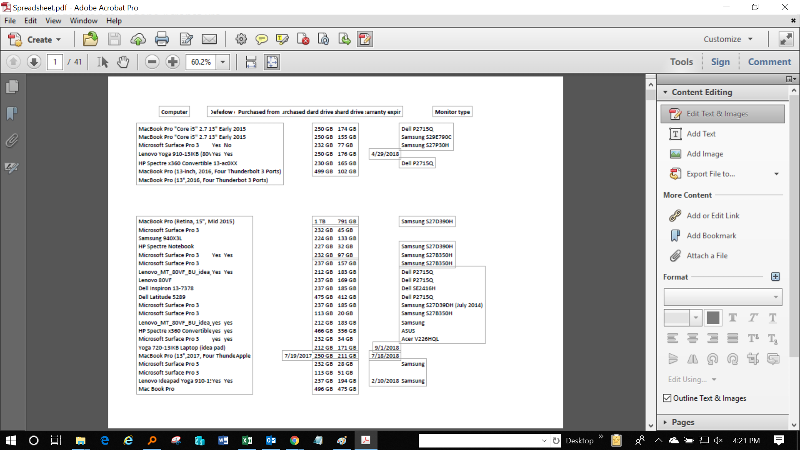Open the Edit menu
Image resolution: width=800 pixels, height=450 pixels.
click(x=31, y=21)
